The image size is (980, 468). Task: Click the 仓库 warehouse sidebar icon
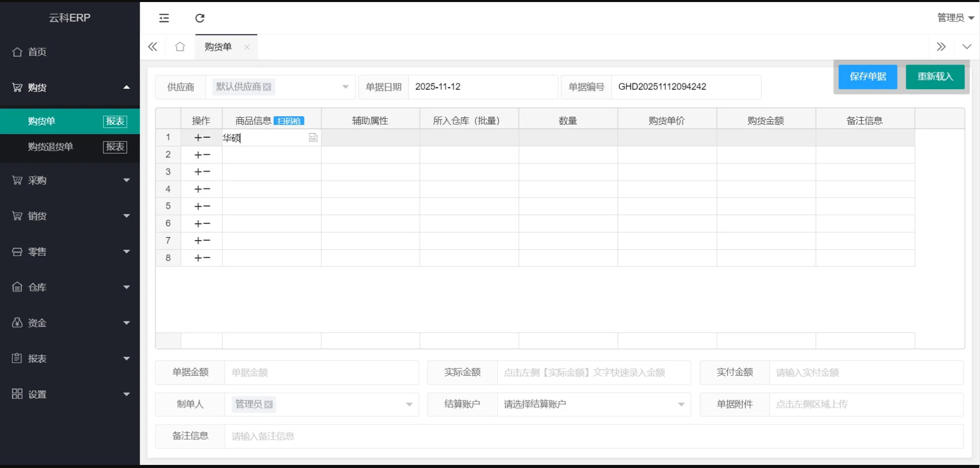tap(17, 287)
